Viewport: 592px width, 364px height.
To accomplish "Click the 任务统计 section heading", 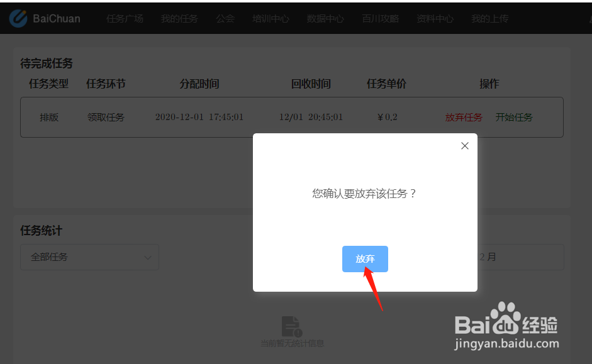I will pos(41,231).
